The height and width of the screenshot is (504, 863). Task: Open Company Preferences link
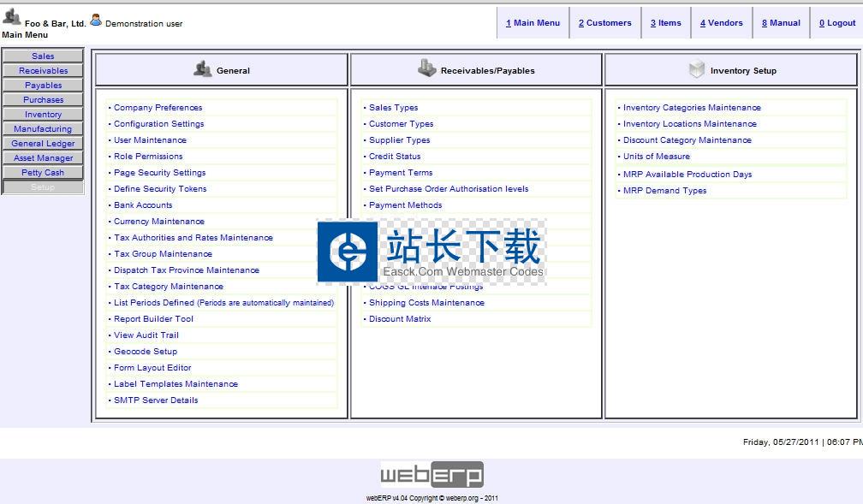point(158,108)
